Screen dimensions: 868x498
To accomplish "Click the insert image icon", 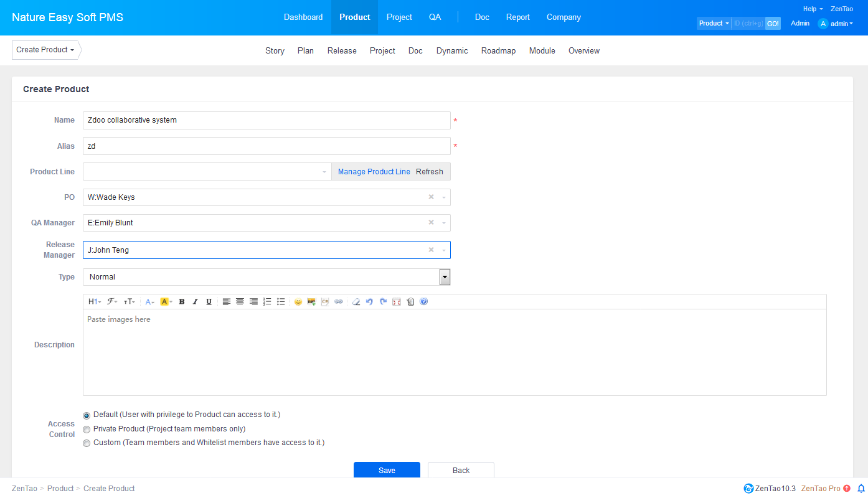I will [x=311, y=302].
